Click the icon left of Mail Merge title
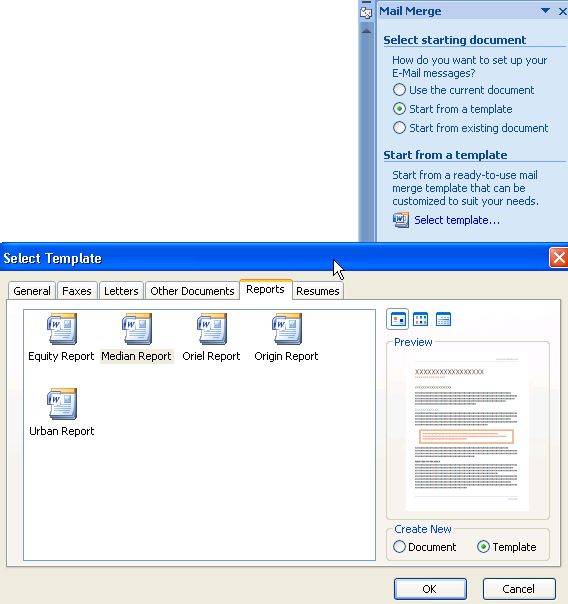The width and height of the screenshot is (568, 604). (366, 13)
